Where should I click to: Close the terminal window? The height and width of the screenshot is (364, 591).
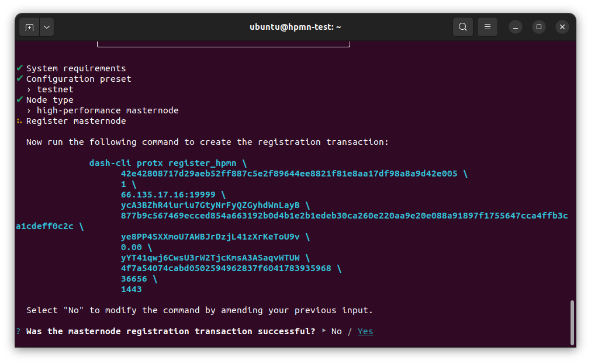[x=562, y=27]
